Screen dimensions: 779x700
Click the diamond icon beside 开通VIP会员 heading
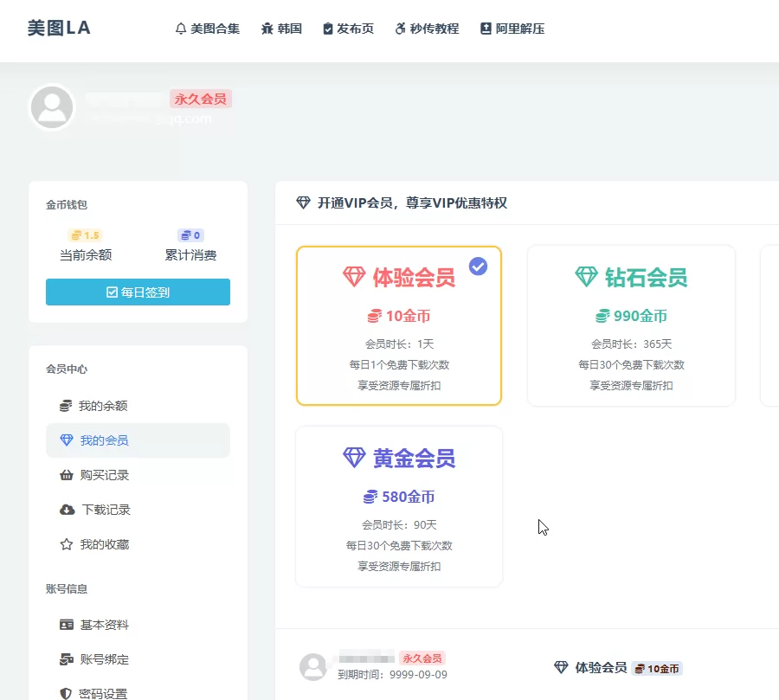tap(304, 202)
